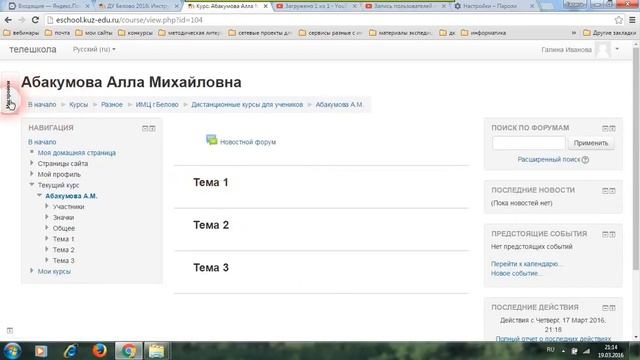
Task: Click the Новостной форум forum icon
Action: [x=211, y=140]
